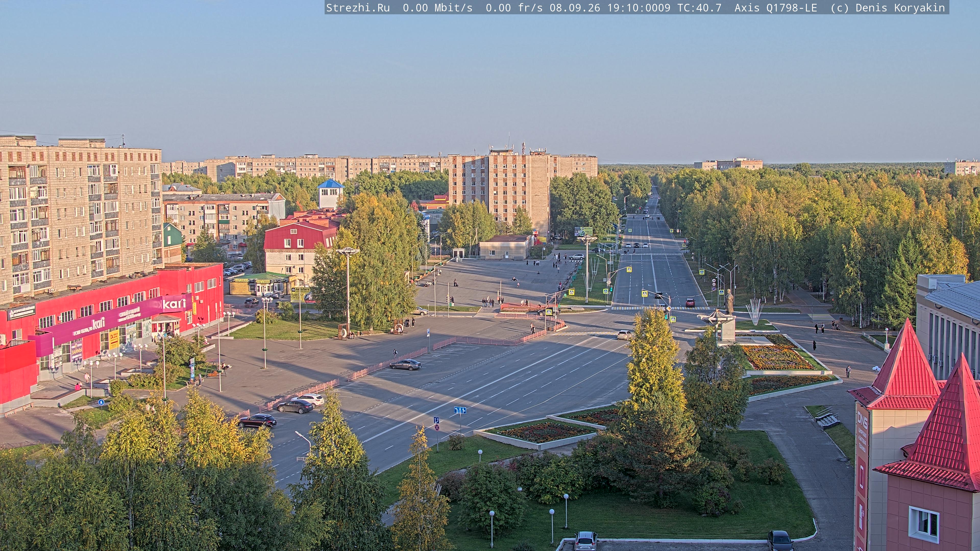The image size is (980, 551).
Task: Click the large white kari logo sign
Action: tap(175, 304)
